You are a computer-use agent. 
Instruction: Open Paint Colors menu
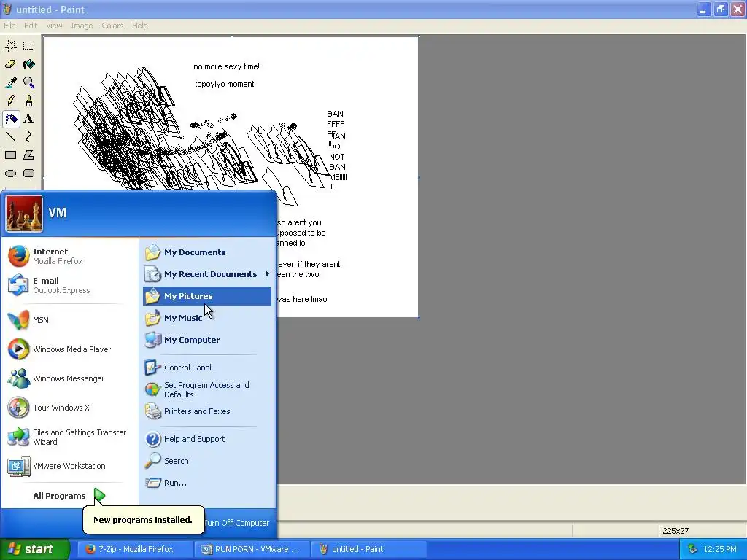112,26
